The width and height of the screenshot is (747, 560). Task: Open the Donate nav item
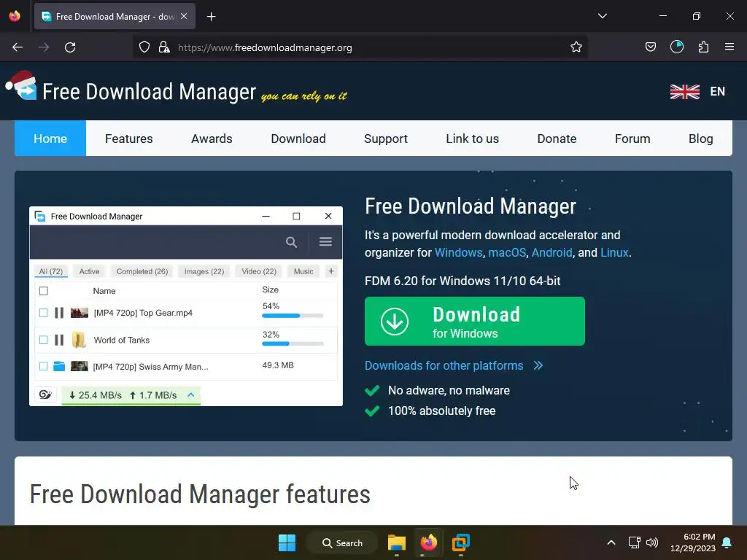[557, 139]
